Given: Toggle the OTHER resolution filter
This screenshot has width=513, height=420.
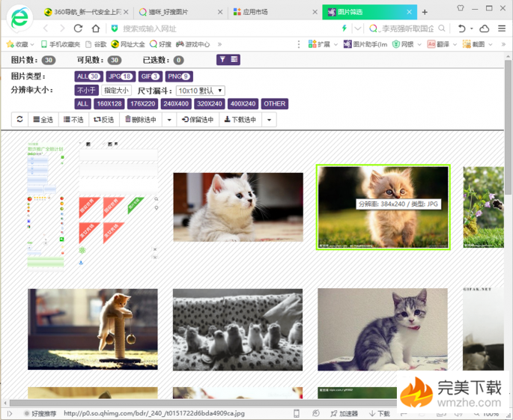Looking at the screenshot, I should point(275,104).
